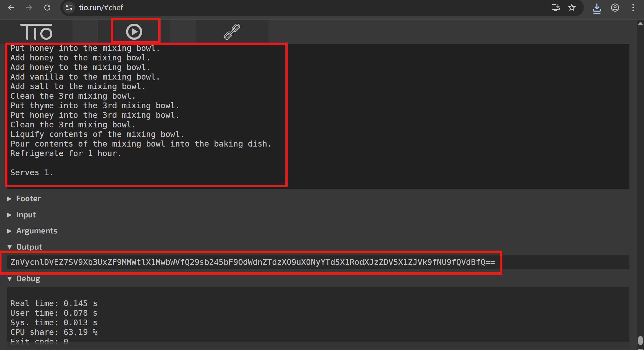The width and height of the screenshot is (644, 350).
Task: Click line "Refrigerate for 1 hour."
Action: 66,153
